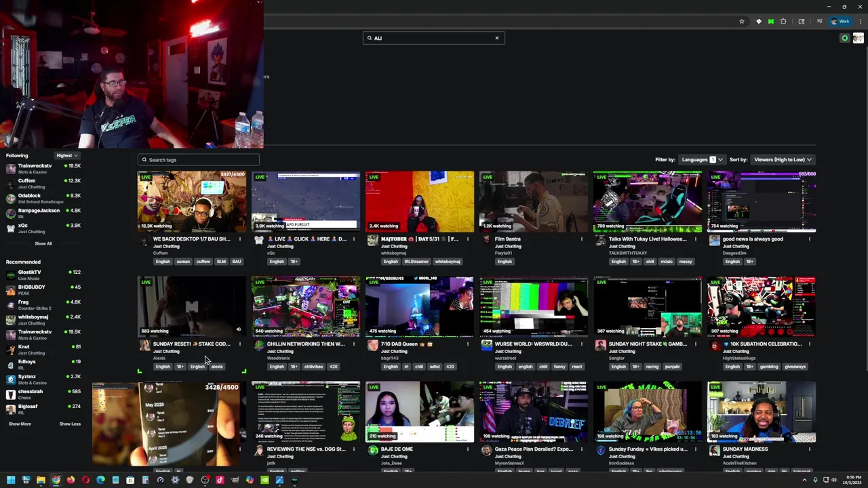Viewport: 868px width, 488px height.
Task: Click the gambling tag on 10K SUBATHON stream
Action: point(768,367)
